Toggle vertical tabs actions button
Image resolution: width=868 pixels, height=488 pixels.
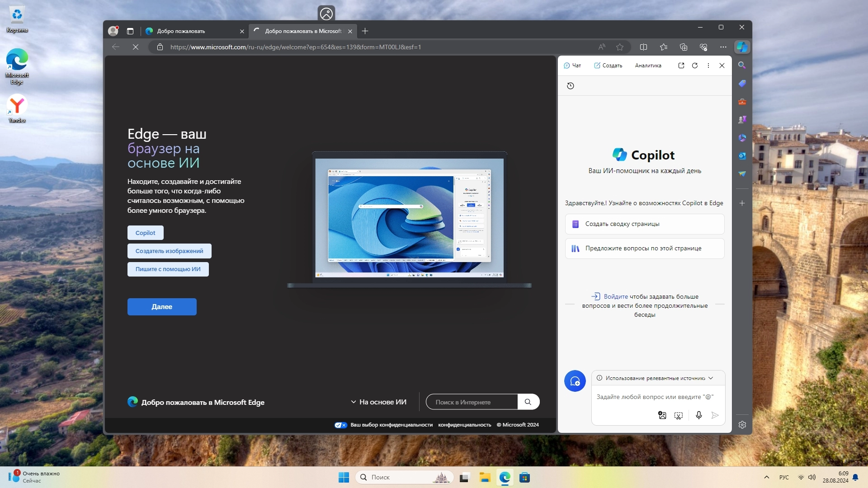tap(130, 31)
